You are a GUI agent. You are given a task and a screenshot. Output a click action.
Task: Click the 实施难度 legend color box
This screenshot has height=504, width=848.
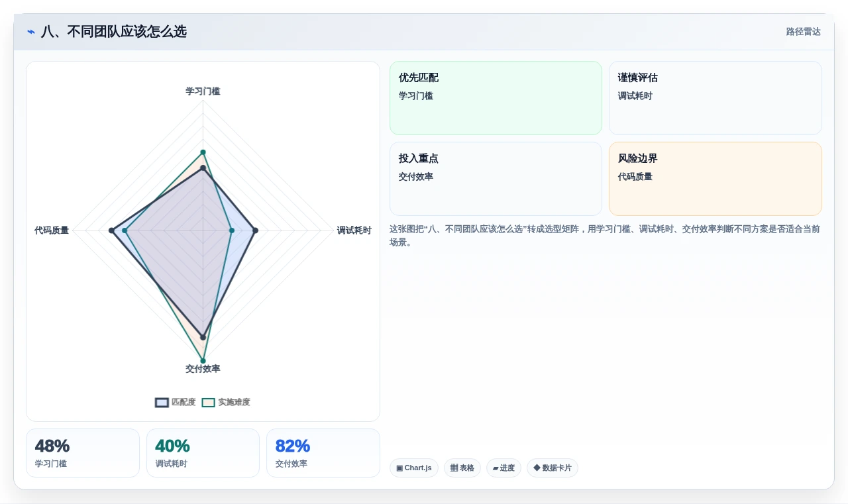click(209, 403)
